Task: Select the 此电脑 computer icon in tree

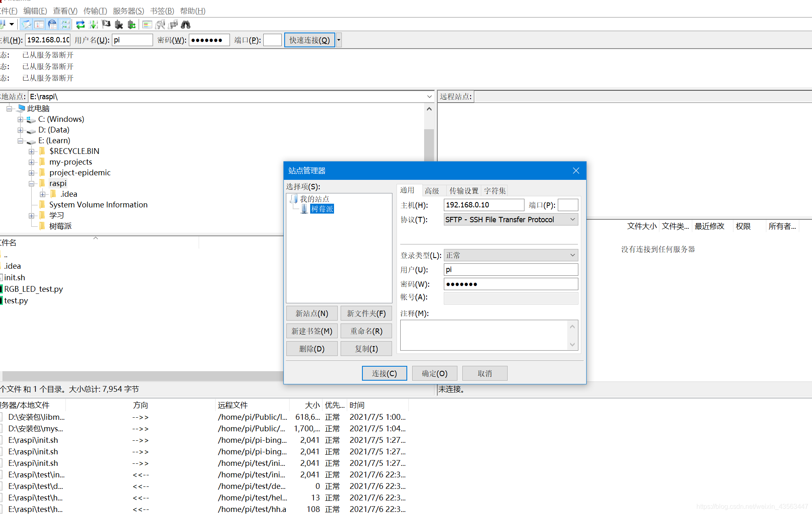Action: pyautogui.click(x=21, y=108)
